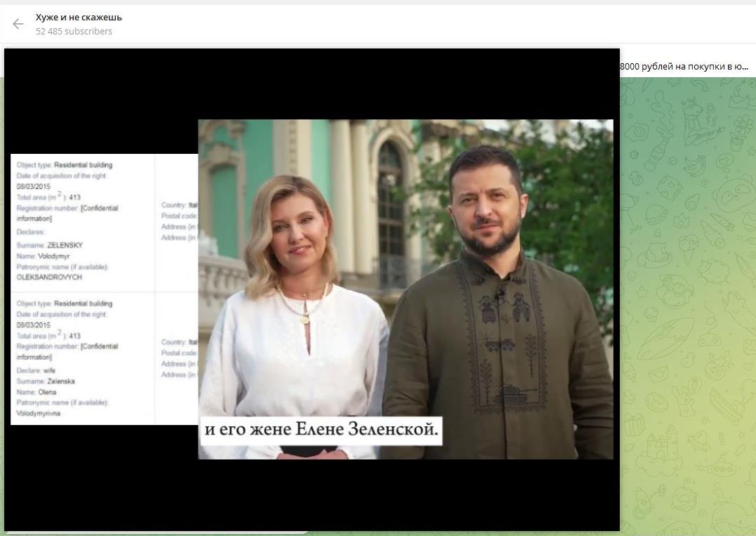Screen dimensions: 756x536
Task: Click the back arrow in the header
Action: (x=18, y=24)
